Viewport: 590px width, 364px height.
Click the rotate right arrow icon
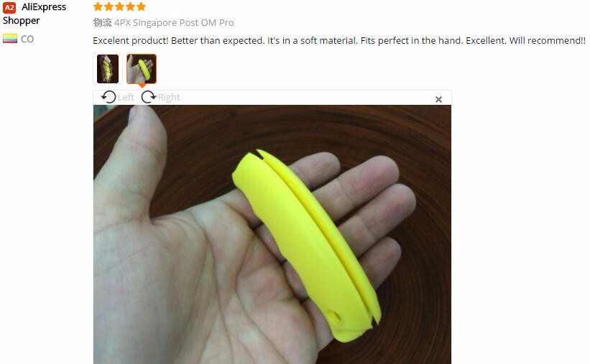[x=148, y=97]
